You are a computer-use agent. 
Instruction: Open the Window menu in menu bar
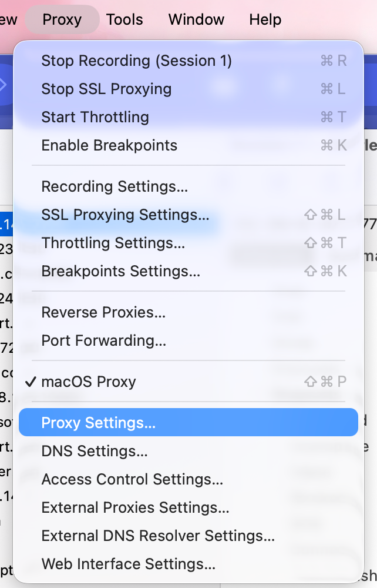coord(196,19)
